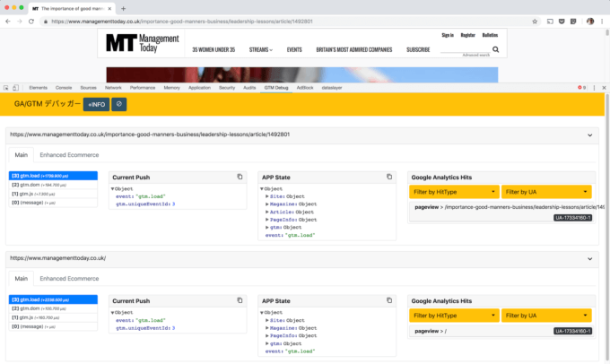This screenshot has height=364, width=610.
Task: Open Filter by HitType in first panel
Action: point(454,192)
